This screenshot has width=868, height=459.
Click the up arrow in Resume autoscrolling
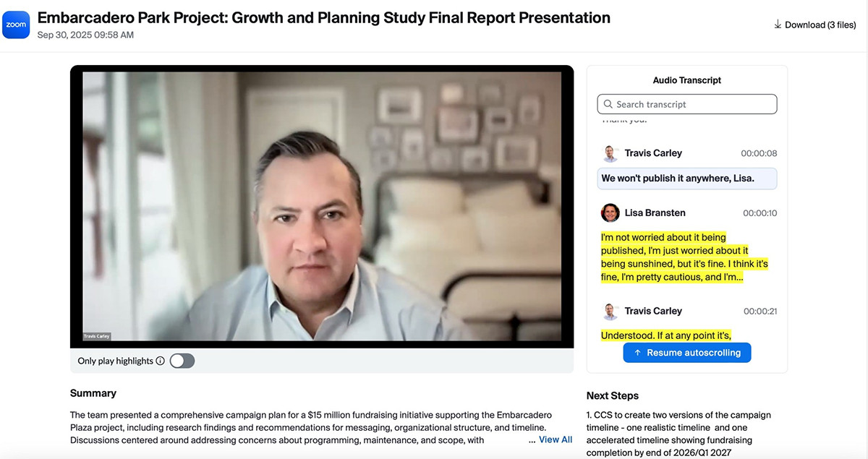click(637, 353)
